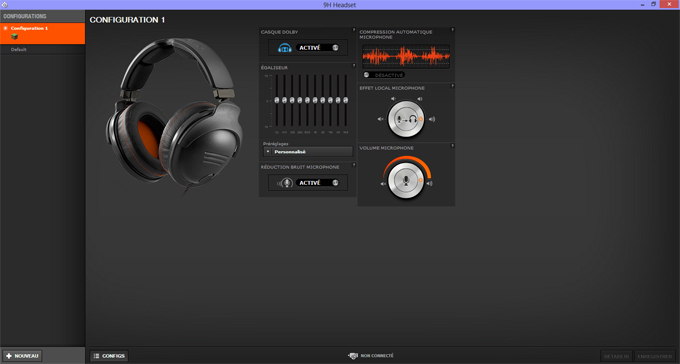This screenshot has height=364, width=680.
Task: Click the Volume Microphone dial knob
Action: tap(406, 180)
